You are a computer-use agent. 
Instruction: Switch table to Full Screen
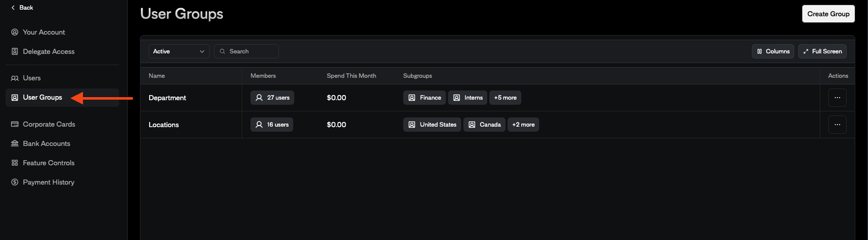tap(822, 51)
